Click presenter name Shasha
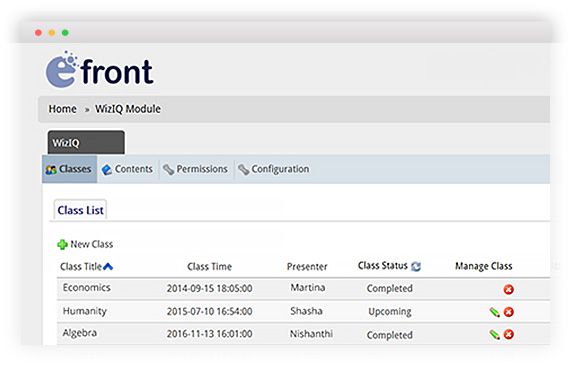 pos(306,311)
